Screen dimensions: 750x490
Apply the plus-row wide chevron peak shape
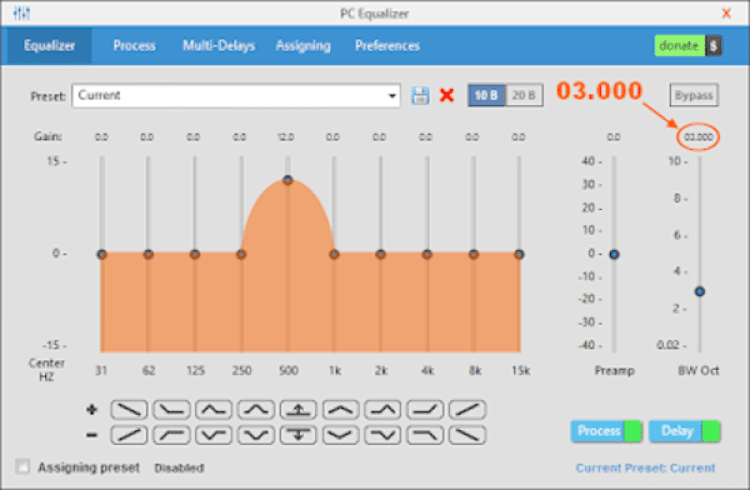(x=341, y=410)
